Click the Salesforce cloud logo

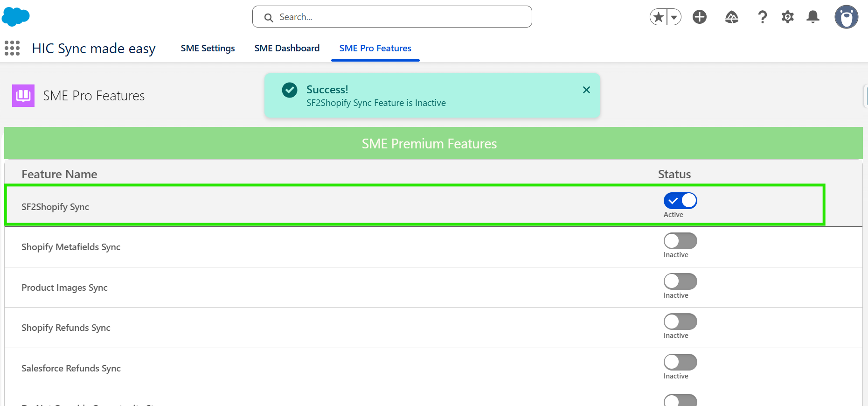(16, 17)
